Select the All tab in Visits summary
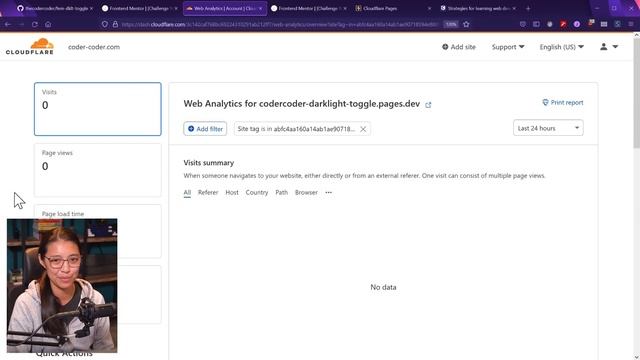 [x=187, y=192]
